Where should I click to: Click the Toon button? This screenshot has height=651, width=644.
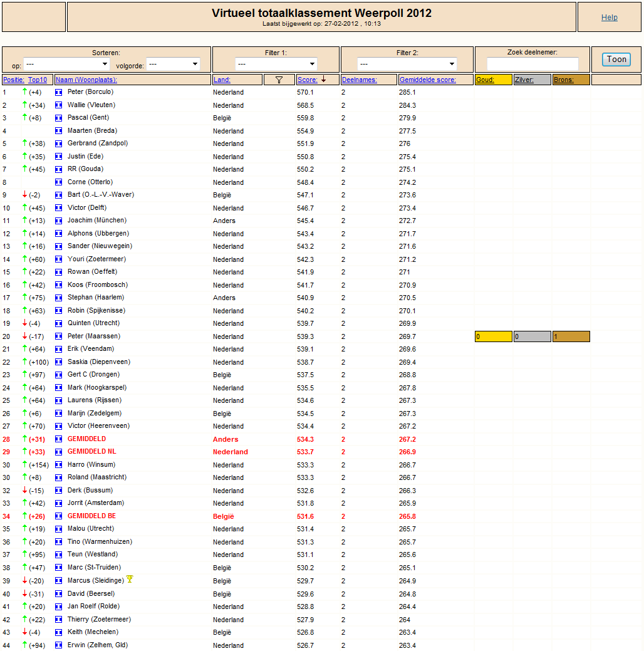click(x=616, y=60)
